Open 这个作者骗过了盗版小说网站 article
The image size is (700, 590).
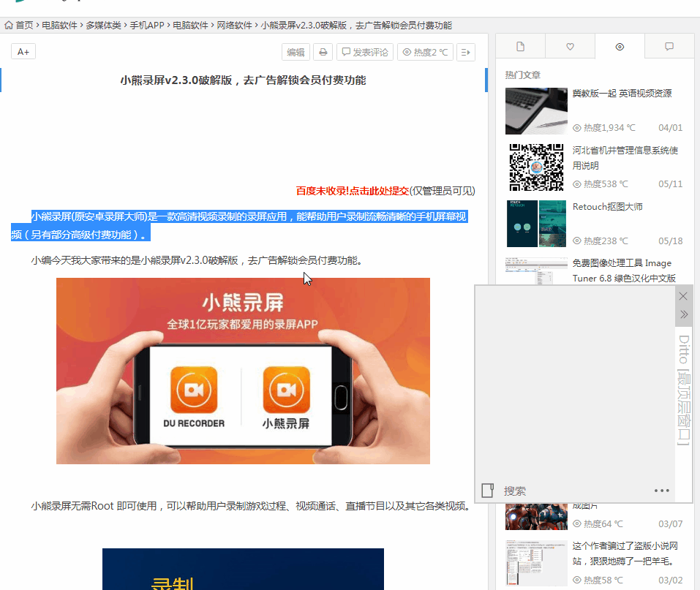tap(625, 553)
